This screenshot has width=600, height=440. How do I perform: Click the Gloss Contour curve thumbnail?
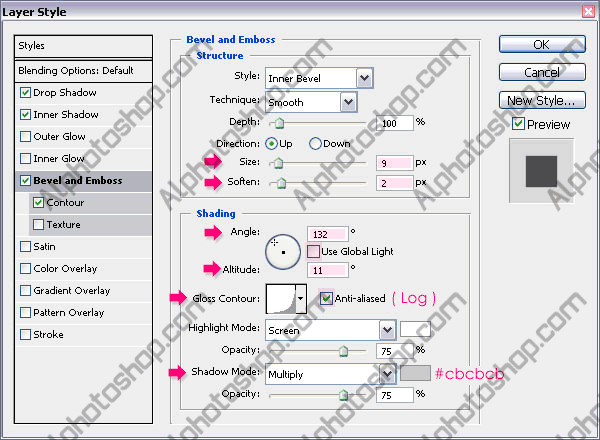(281, 298)
